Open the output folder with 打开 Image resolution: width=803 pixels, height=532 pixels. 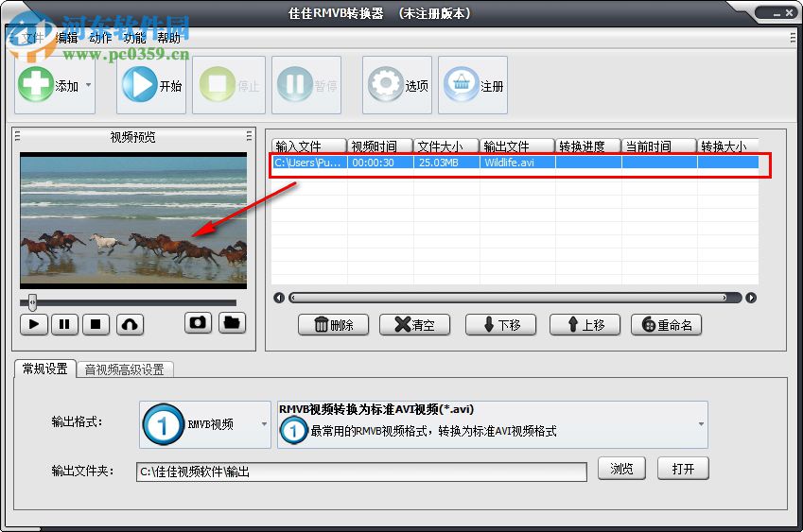click(x=683, y=469)
